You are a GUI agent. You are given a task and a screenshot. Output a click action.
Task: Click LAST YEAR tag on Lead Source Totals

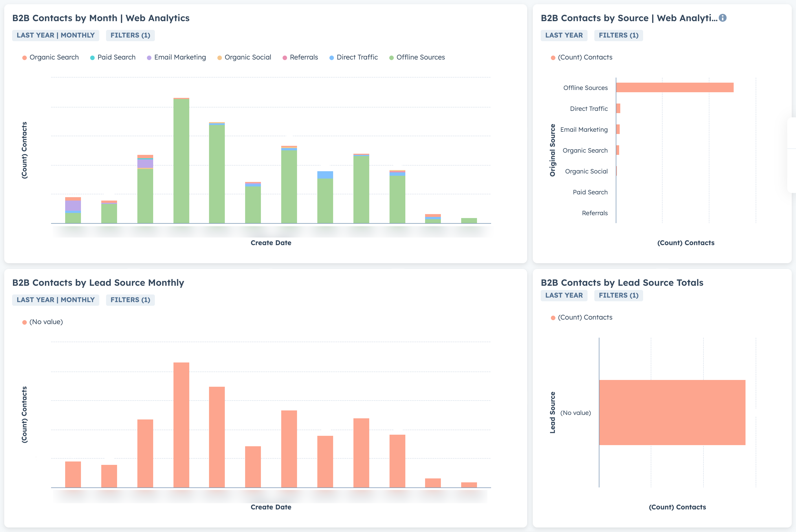click(564, 296)
